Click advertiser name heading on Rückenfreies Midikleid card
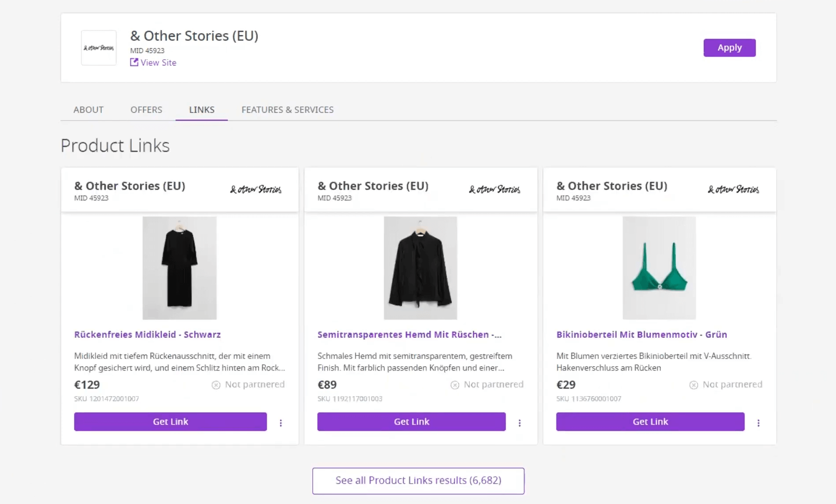 (130, 186)
